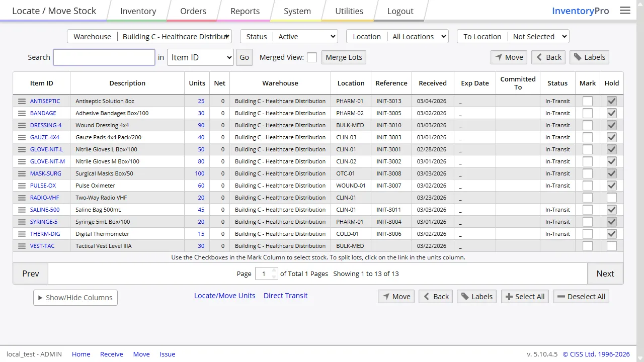Screen dimensions: 644x362
Task: Open row menu icon for THERM-DIG
Action: 22,234
